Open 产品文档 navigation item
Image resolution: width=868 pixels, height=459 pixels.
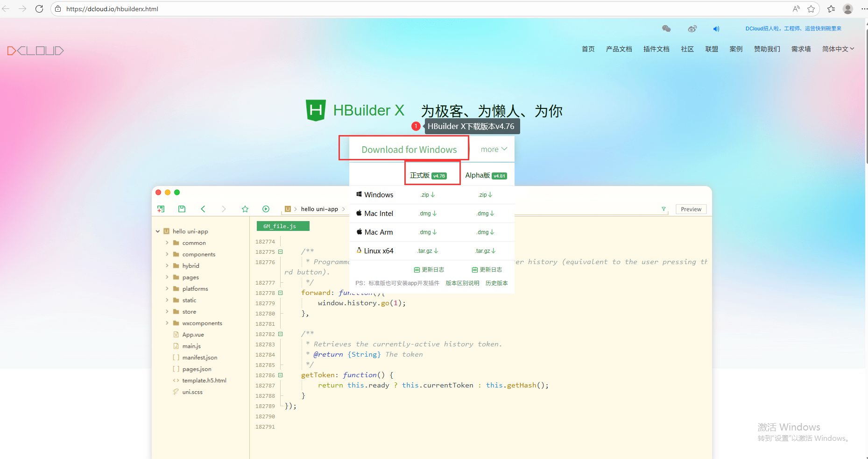[619, 49]
